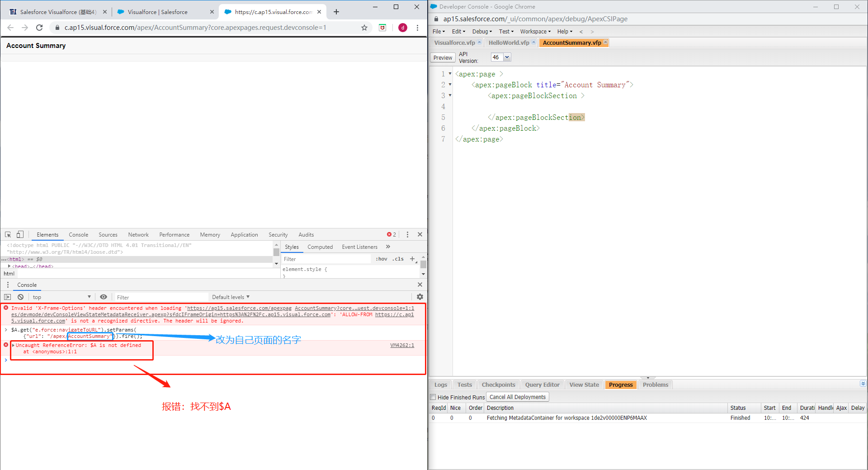Reload the AccountSummary page

coord(39,28)
